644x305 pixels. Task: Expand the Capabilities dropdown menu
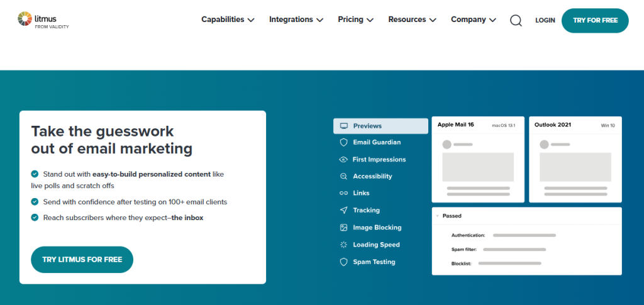click(228, 19)
